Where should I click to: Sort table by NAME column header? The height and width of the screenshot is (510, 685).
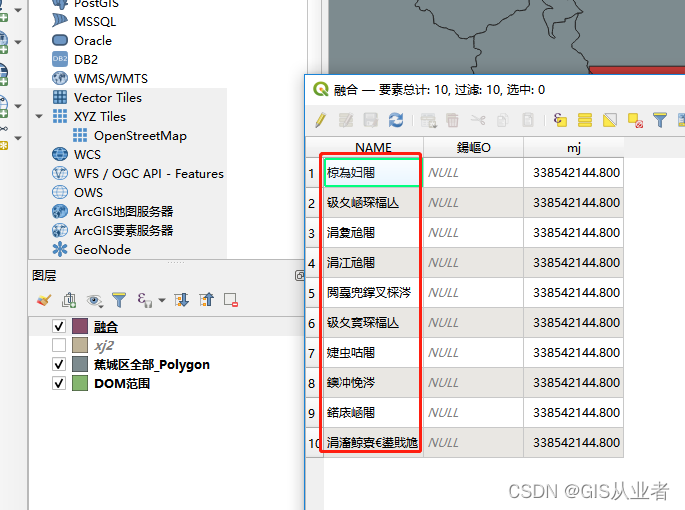tap(373, 147)
